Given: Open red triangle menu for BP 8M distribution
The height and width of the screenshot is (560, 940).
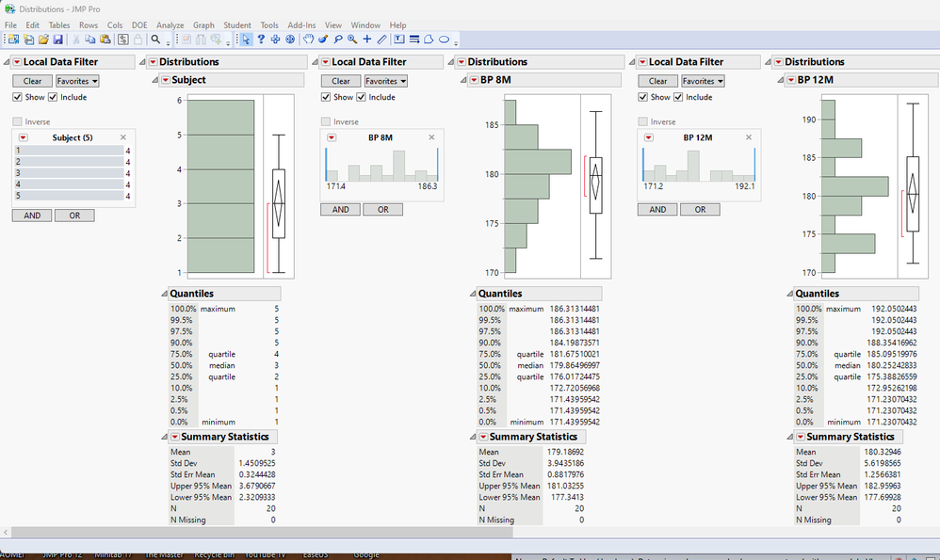Looking at the screenshot, I should point(474,80).
